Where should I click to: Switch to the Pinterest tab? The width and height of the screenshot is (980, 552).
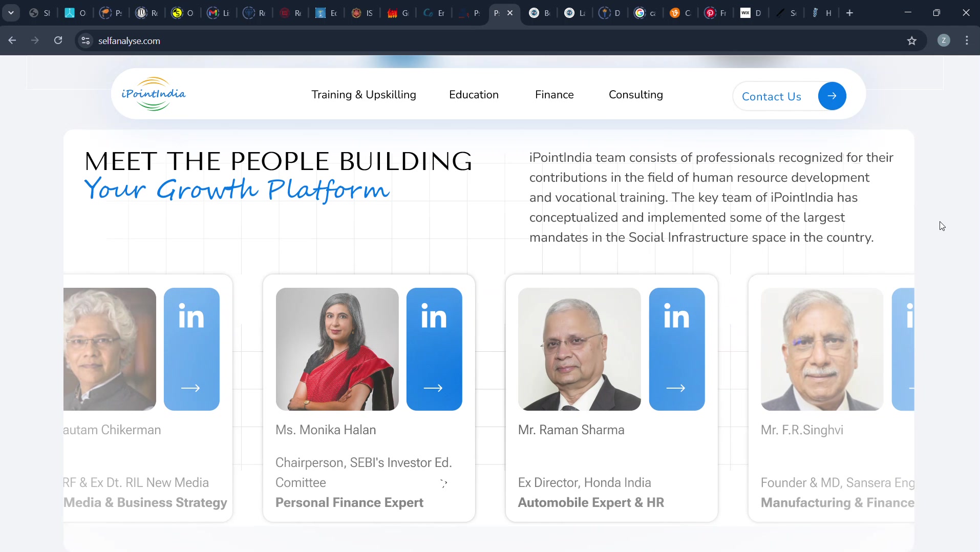tap(716, 13)
